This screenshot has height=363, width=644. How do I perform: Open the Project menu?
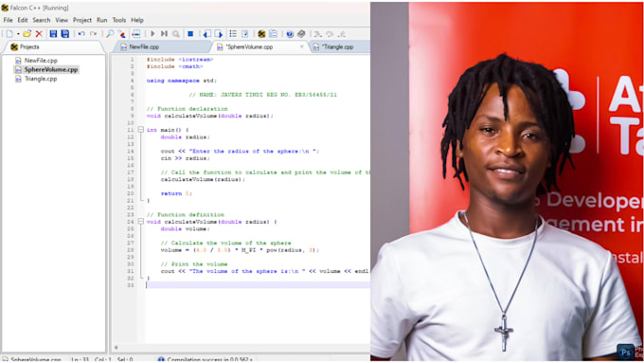82,20
